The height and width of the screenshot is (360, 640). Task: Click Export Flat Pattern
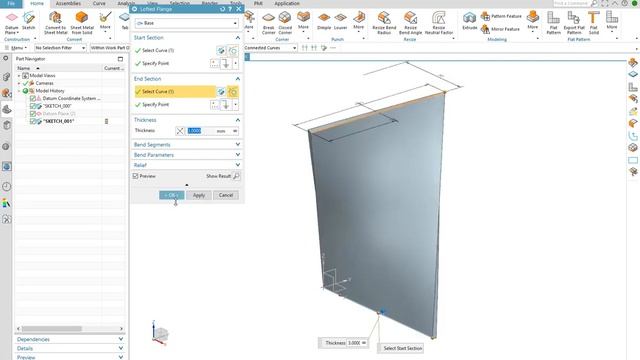click(574, 23)
